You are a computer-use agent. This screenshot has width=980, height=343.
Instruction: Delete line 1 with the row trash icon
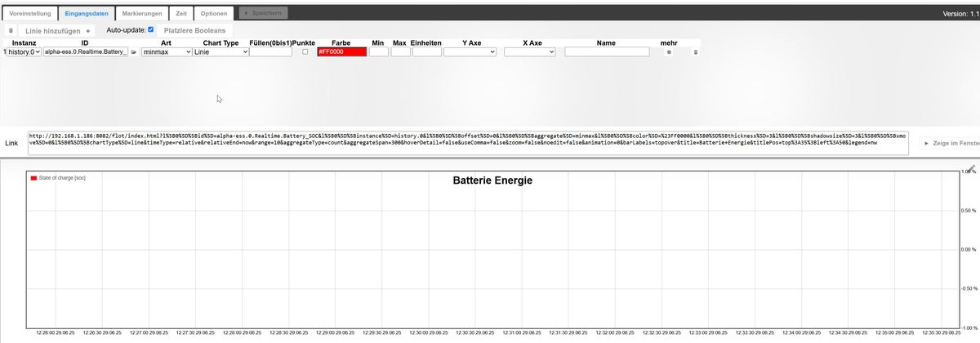[x=695, y=51]
